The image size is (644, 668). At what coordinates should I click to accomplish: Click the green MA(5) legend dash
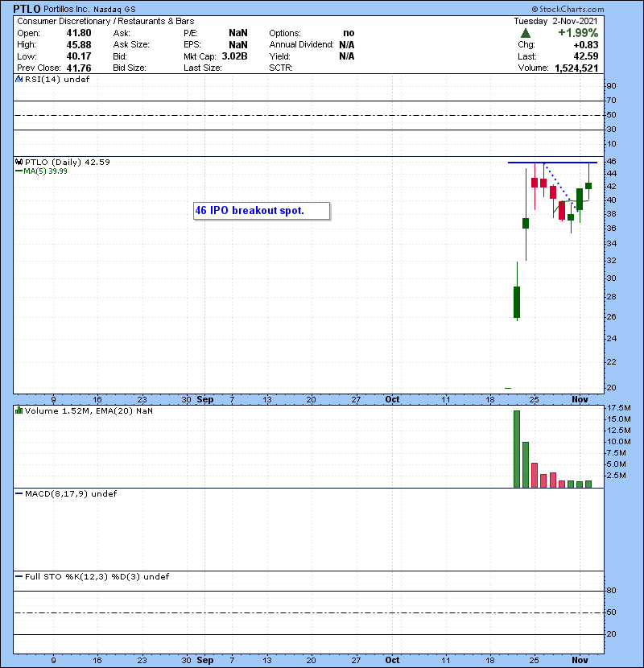[x=19, y=171]
